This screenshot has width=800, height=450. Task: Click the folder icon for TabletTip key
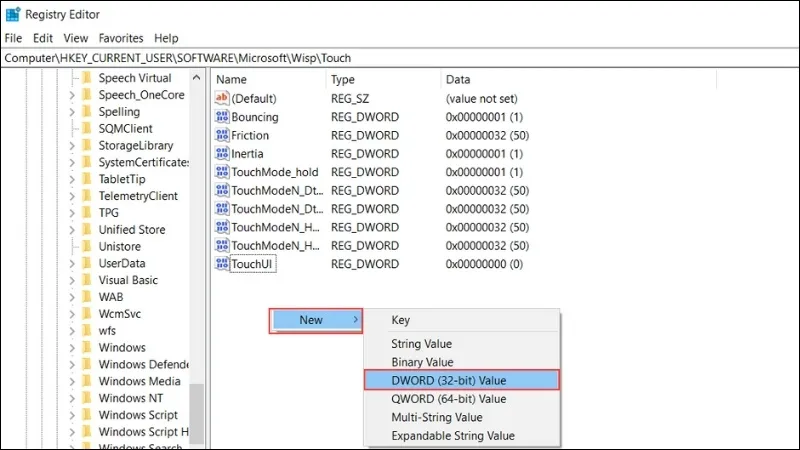(x=86, y=179)
